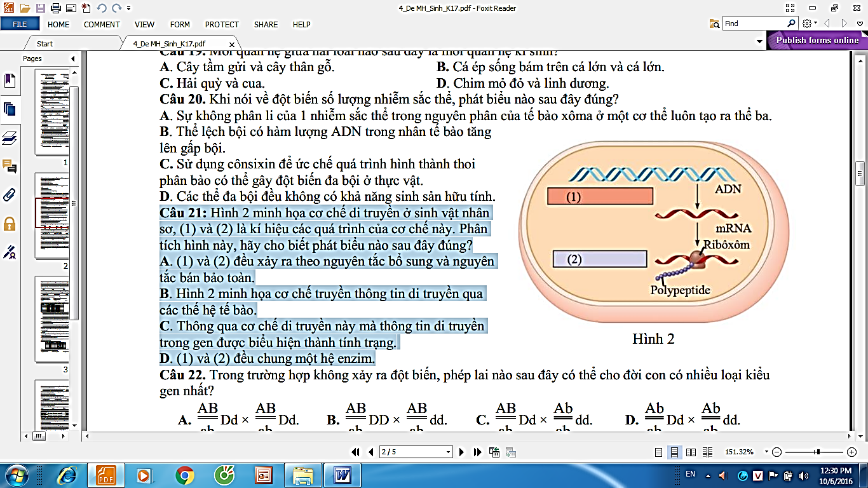Screen dimensions: 868x488
Task: Click the Print icon in quick access toolbar
Action: (x=55, y=8)
